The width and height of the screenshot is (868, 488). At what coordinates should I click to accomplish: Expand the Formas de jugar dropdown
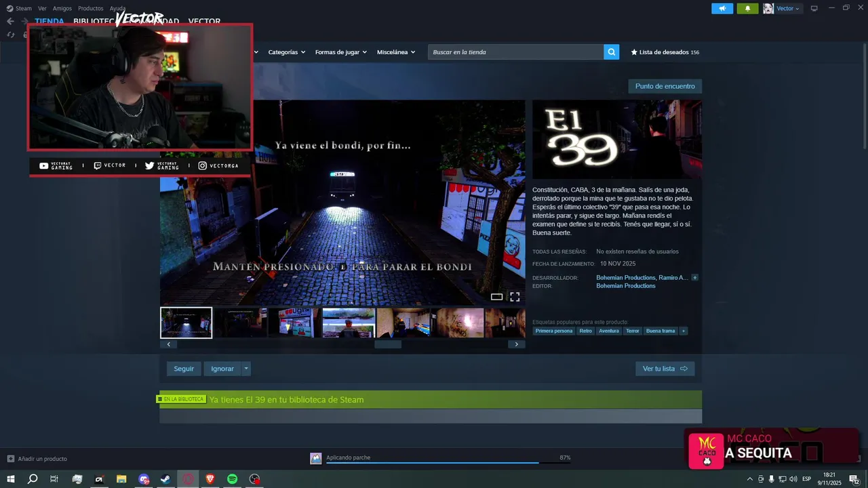tap(340, 52)
